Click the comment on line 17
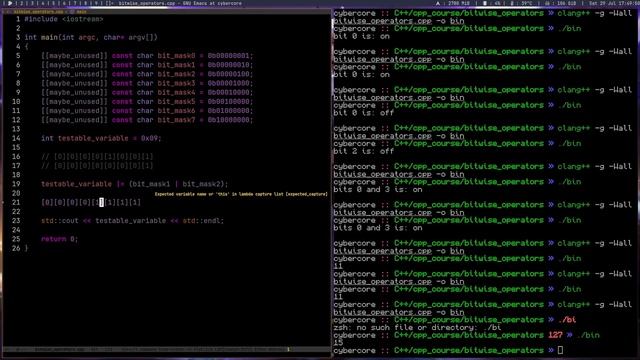Image resolution: width=640 pixels, height=360 pixels. (x=97, y=166)
